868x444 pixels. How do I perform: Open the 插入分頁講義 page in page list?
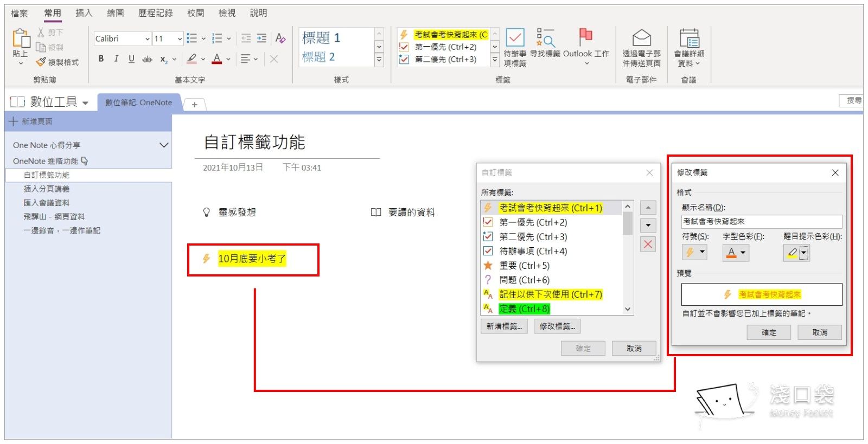click(47, 189)
